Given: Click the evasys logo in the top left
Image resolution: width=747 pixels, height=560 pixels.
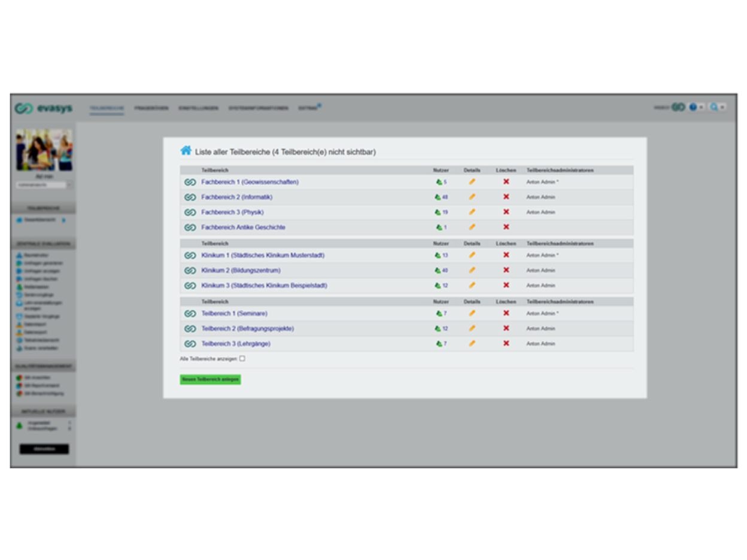Looking at the screenshot, I should 43,108.
